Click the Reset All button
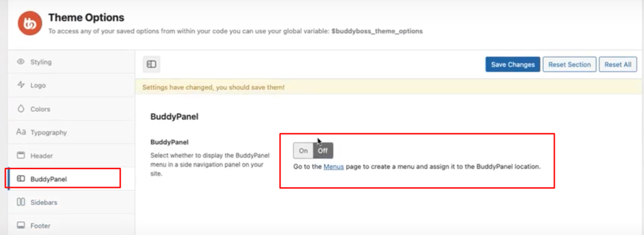 618,64
